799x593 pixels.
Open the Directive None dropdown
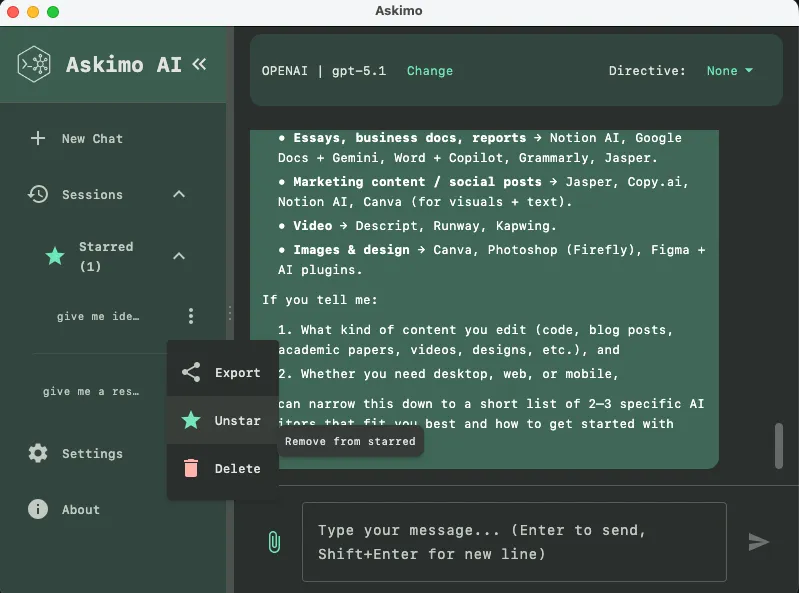coord(729,71)
